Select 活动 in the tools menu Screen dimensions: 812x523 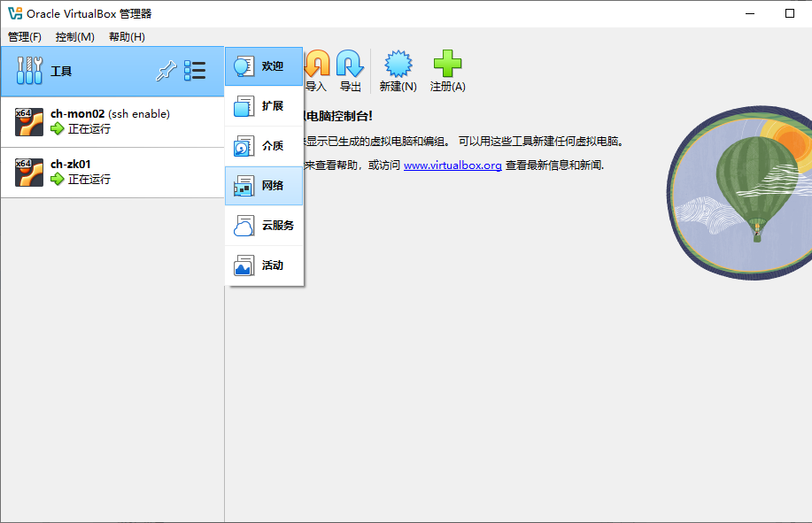tap(264, 265)
